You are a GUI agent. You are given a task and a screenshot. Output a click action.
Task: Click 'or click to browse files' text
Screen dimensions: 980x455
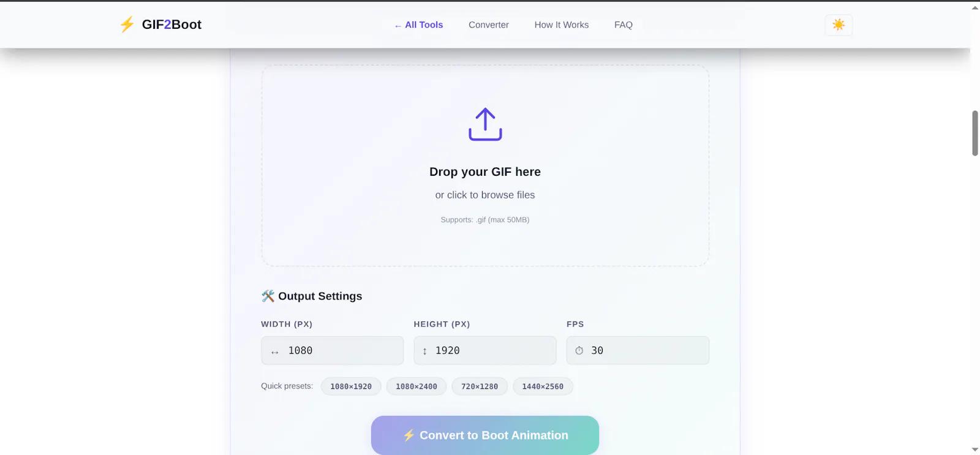click(485, 195)
